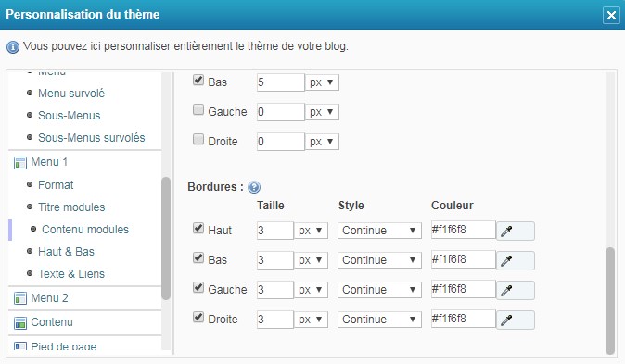Click the Haut border color field #f1f6f8
This screenshot has height=364, width=625.
point(463,230)
